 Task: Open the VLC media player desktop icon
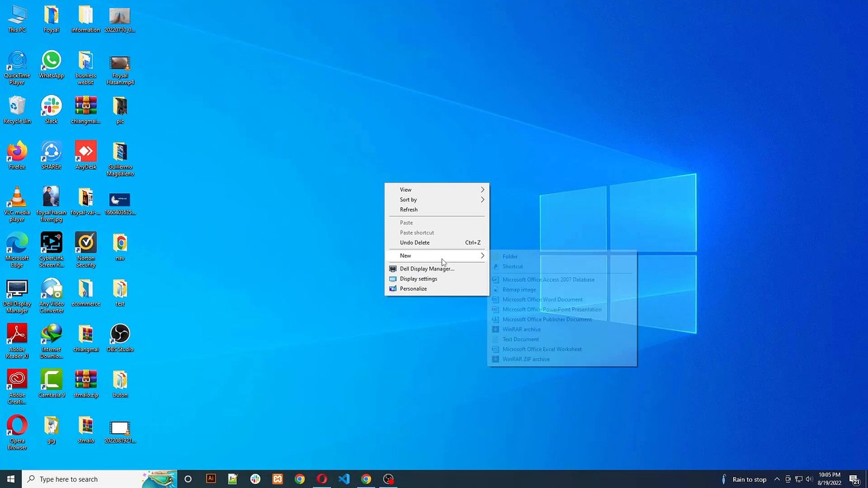click(17, 198)
